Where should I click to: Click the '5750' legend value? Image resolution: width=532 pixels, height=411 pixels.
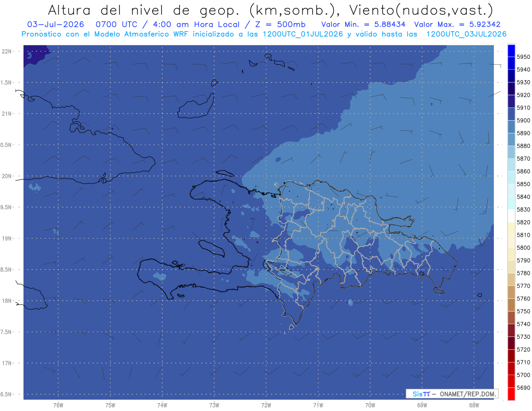524,311
